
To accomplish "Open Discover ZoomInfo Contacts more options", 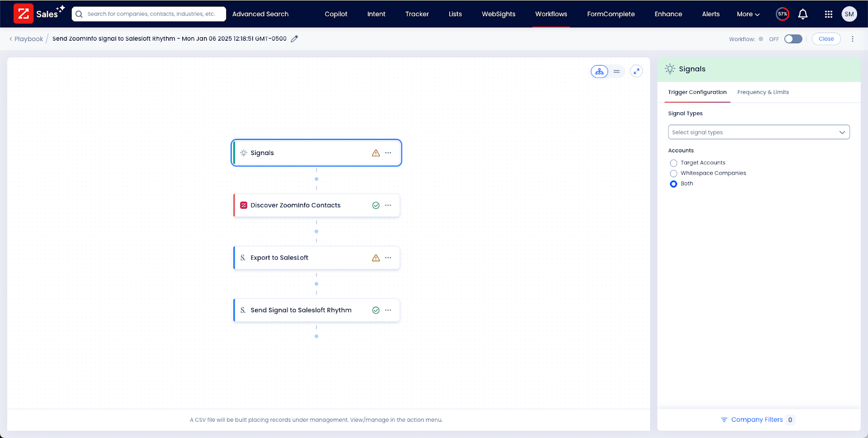I will 388,205.
